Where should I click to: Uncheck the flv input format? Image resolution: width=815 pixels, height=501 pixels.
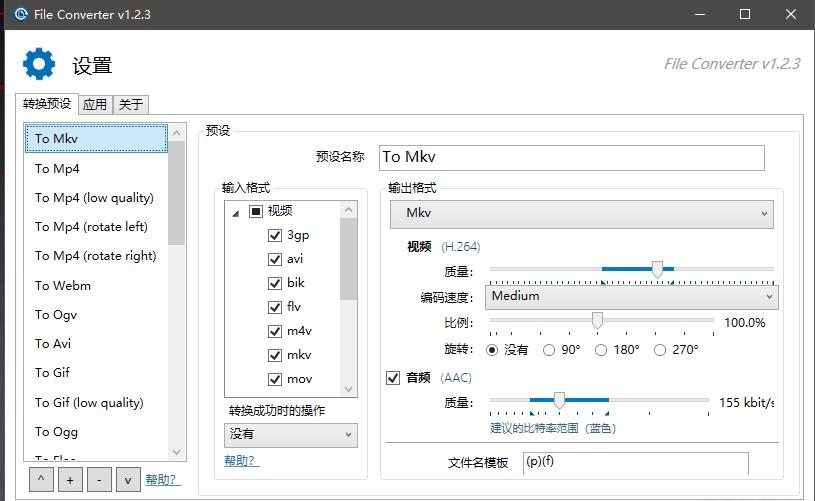click(274, 307)
